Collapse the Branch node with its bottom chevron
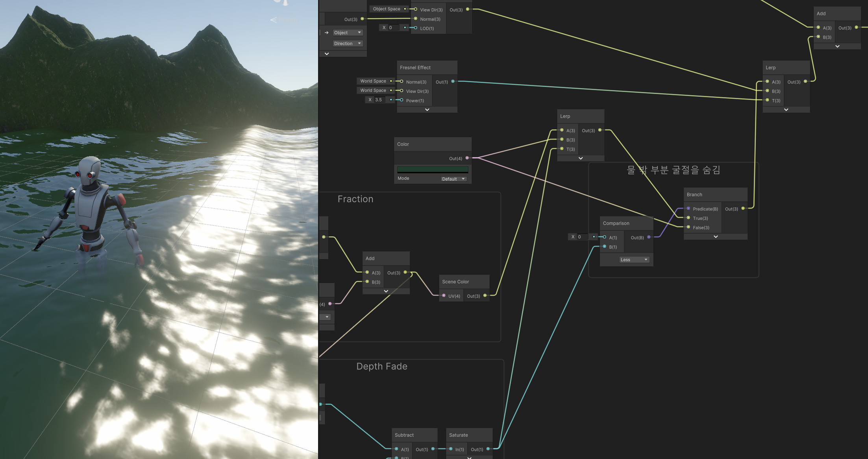The width and height of the screenshot is (868, 459). (716, 237)
